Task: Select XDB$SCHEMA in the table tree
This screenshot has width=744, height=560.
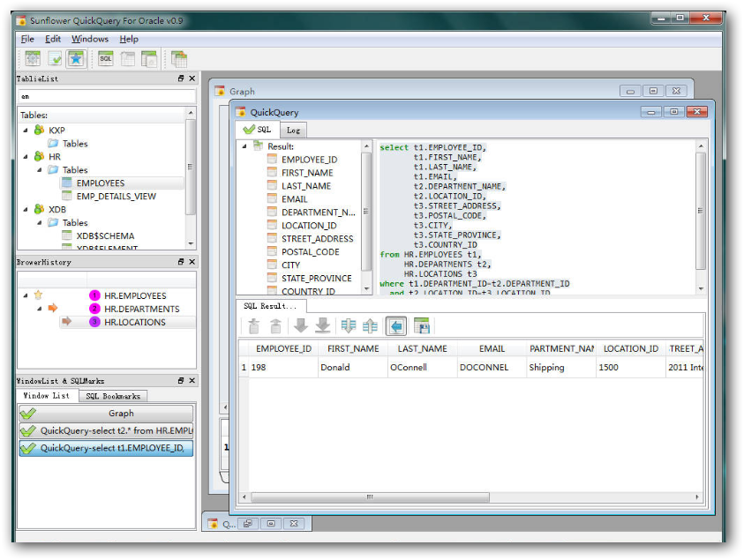Action: 105,235
